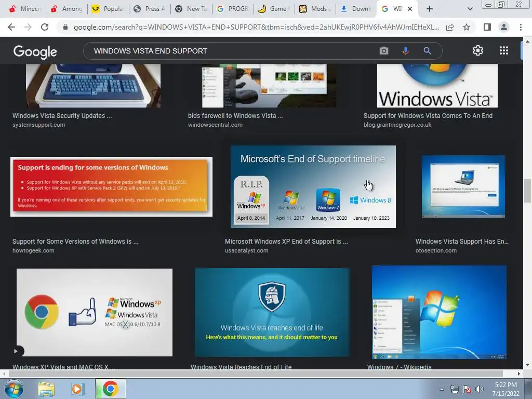Click the vertical scrollbar thumb
This screenshot has width=532, height=399.
point(527,191)
